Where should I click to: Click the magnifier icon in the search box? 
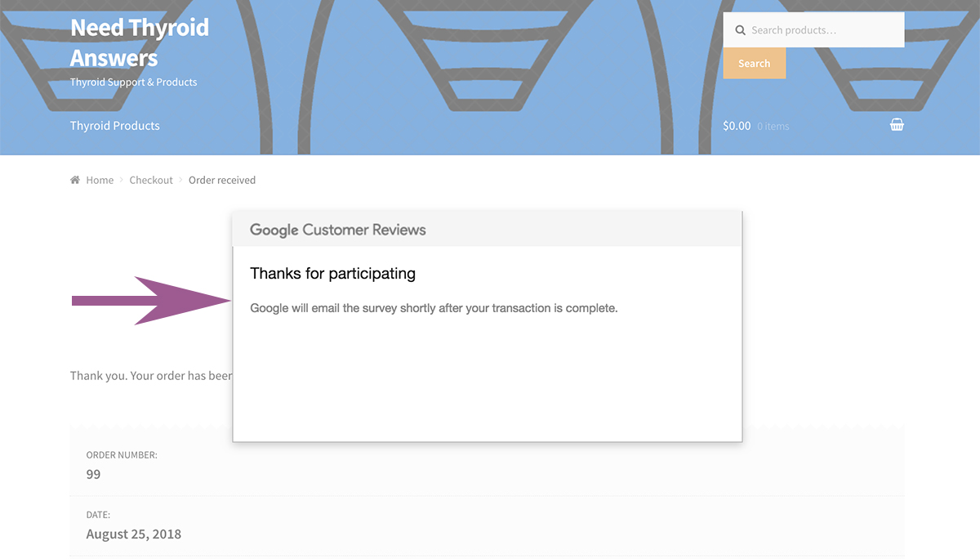point(740,30)
